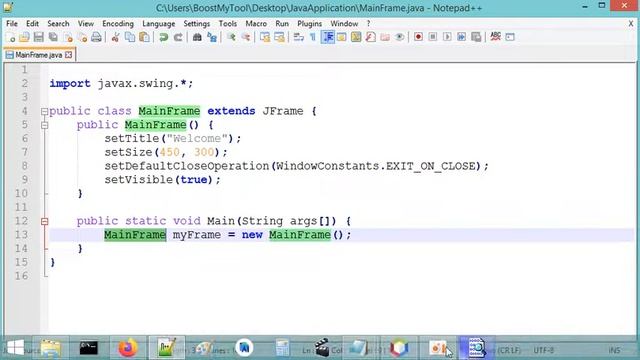Click the last toolbar window icon

[510, 37]
